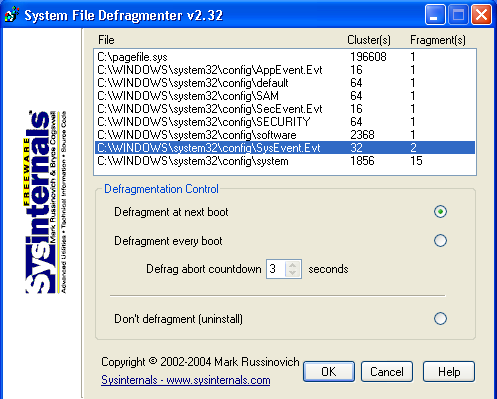Select the C:\pagefile.sys row
This screenshot has width=497, height=399.
point(285,57)
